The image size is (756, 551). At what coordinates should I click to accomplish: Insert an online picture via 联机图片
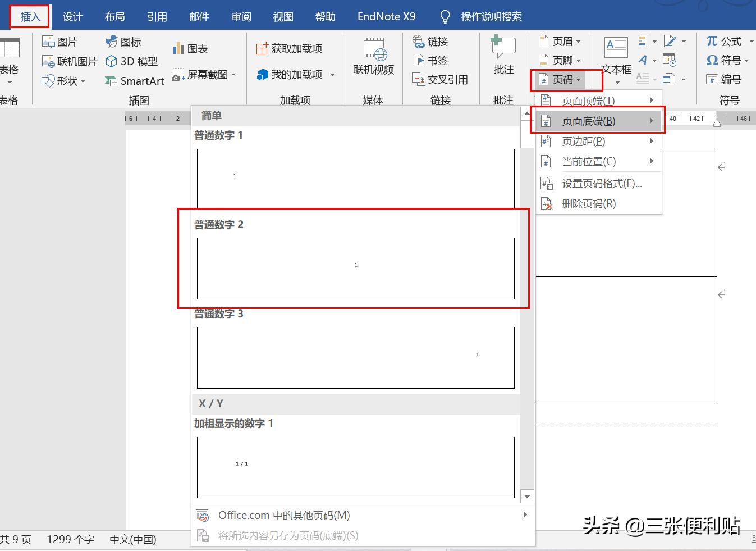coord(69,61)
